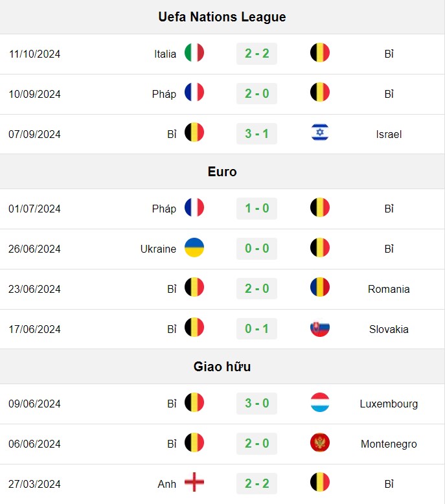Image resolution: width=445 pixels, height=504 pixels.
Task: Click the England flag next to Anh
Action: [x=194, y=482]
